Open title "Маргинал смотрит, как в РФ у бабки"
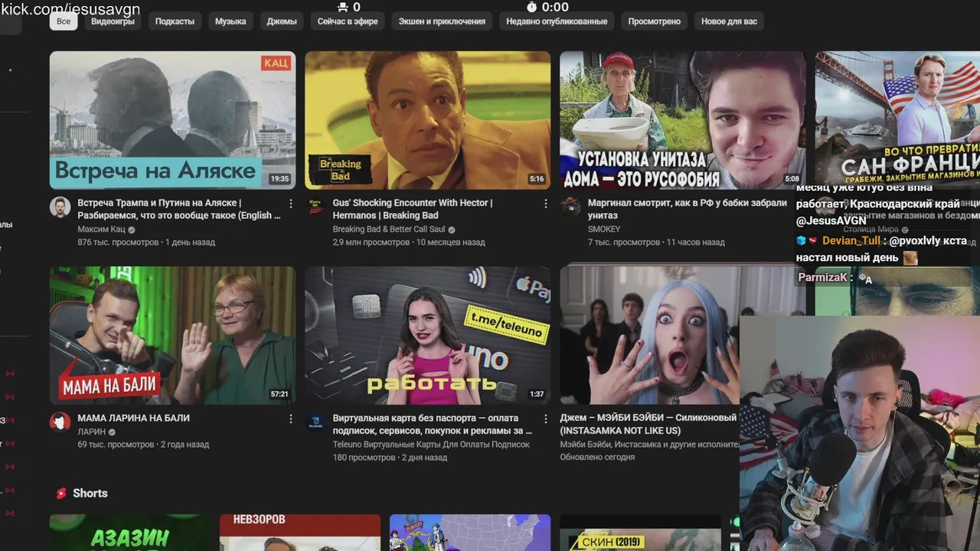 pyautogui.click(x=687, y=209)
